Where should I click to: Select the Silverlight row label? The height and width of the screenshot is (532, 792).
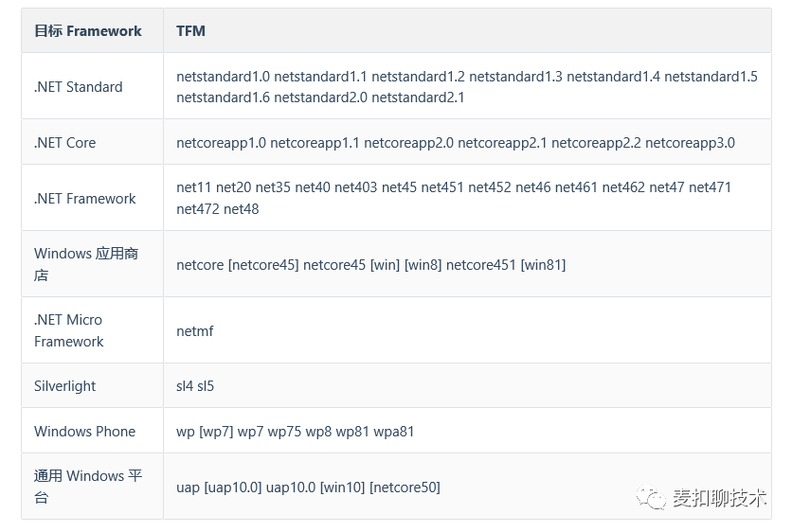tap(64, 386)
